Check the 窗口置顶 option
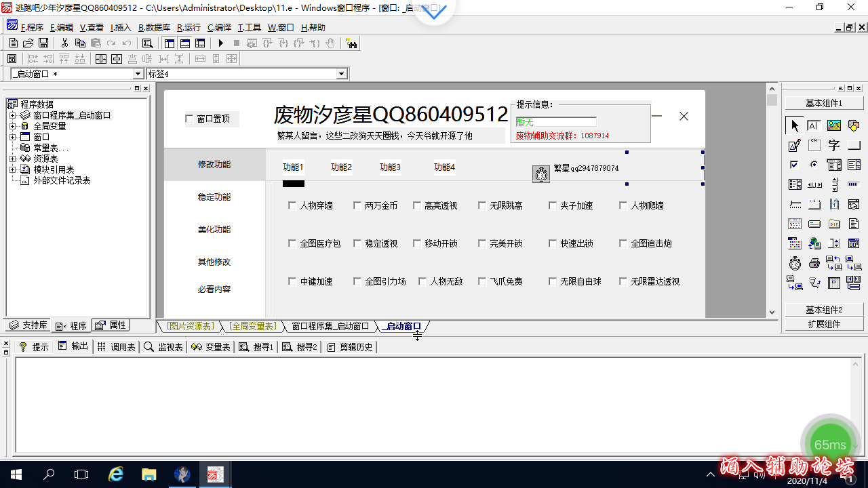The image size is (868, 488). coord(190,119)
